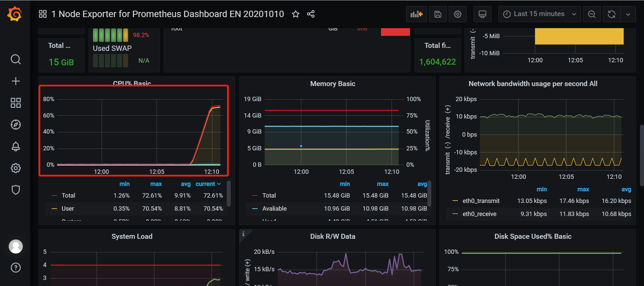The height and width of the screenshot is (286, 644).
Task: Click the Memory legend scrollbar
Action: pos(429,194)
